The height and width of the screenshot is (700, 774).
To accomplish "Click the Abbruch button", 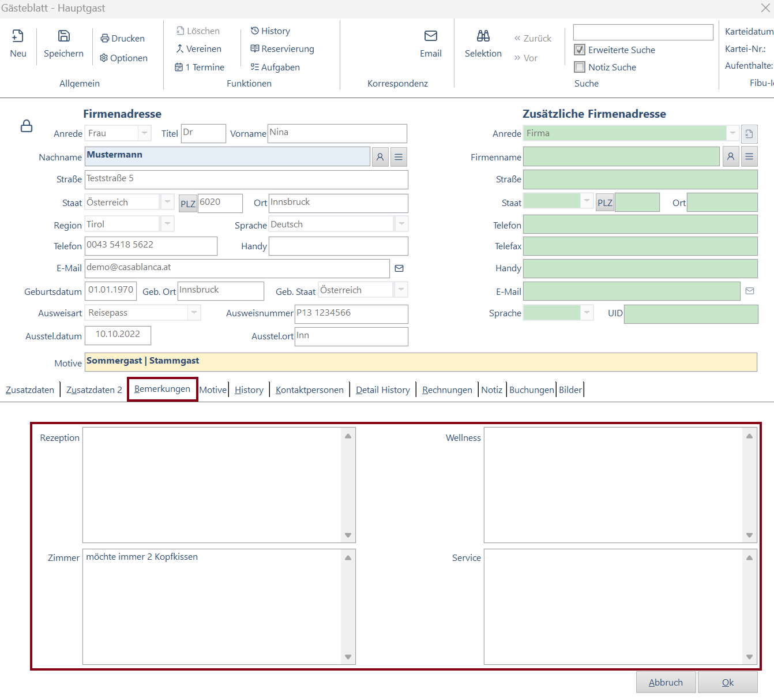I will coord(666,682).
